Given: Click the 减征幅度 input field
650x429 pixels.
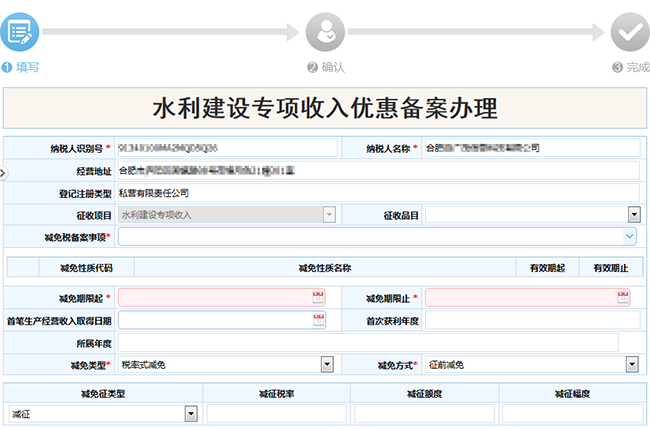Looking at the screenshot, I should [x=572, y=413].
